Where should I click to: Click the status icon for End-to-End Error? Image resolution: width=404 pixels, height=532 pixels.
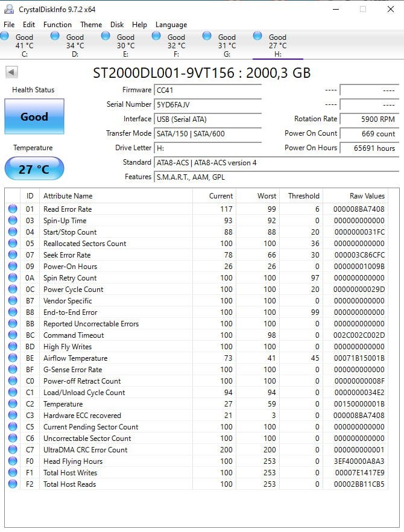13,312
